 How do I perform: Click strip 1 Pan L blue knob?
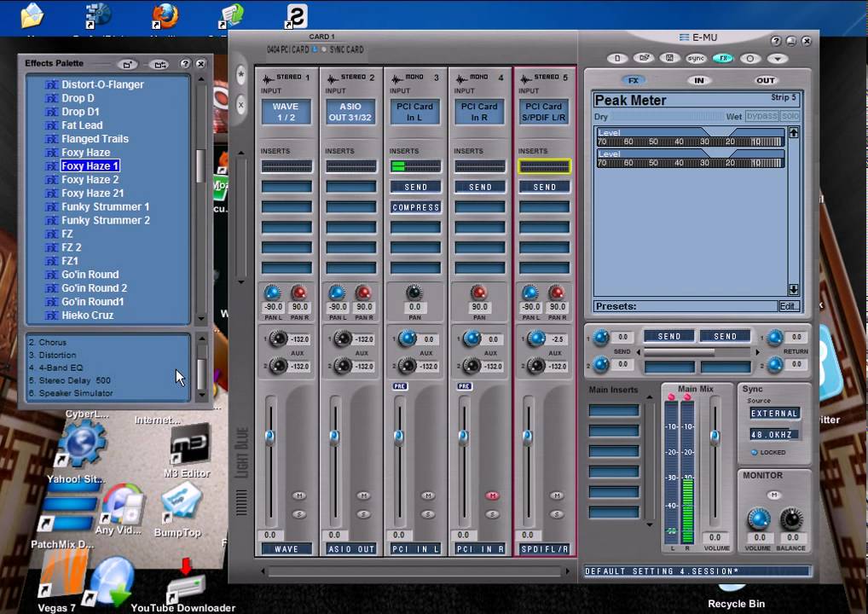[272, 293]
